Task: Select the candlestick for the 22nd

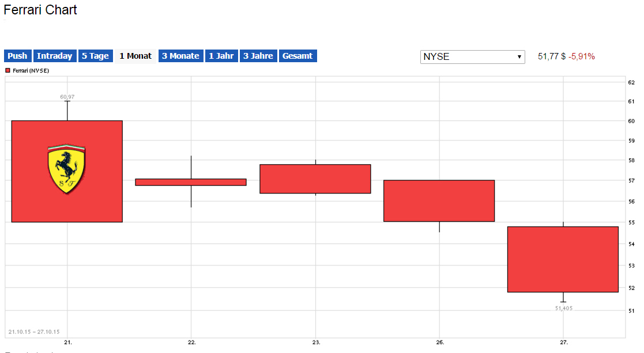Action: [x=191, y=182]
